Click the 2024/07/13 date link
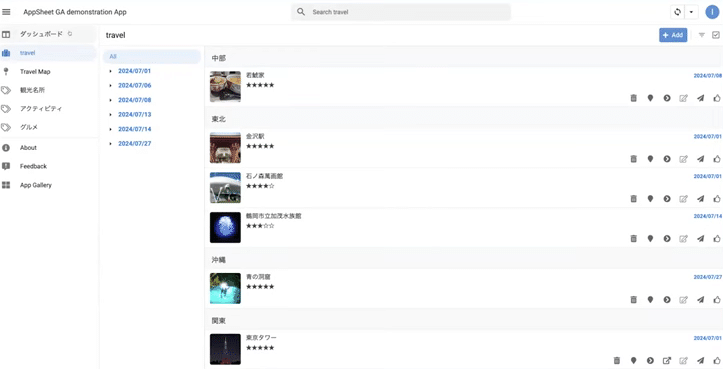This screenshot has width=723, height=369. pyautogui.click(x=135, y=114)
